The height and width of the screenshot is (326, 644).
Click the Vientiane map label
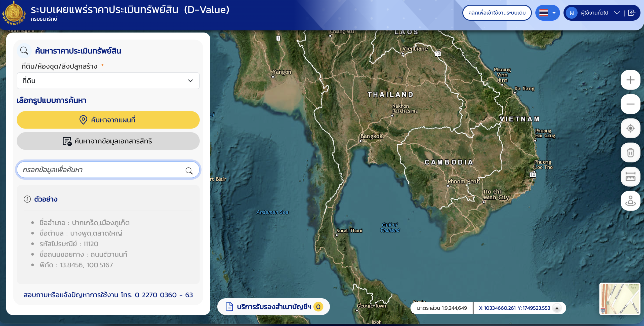pos(415,49)
